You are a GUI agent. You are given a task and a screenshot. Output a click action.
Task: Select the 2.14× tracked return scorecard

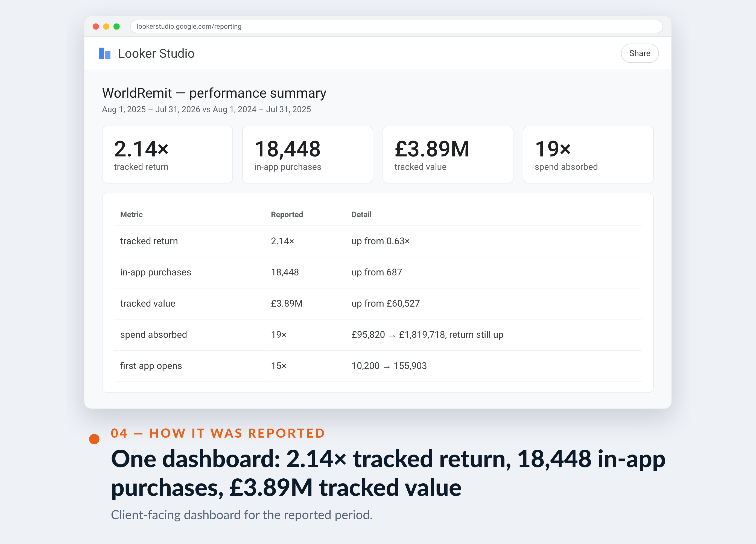pyautogui.click(x=167, y=155)
